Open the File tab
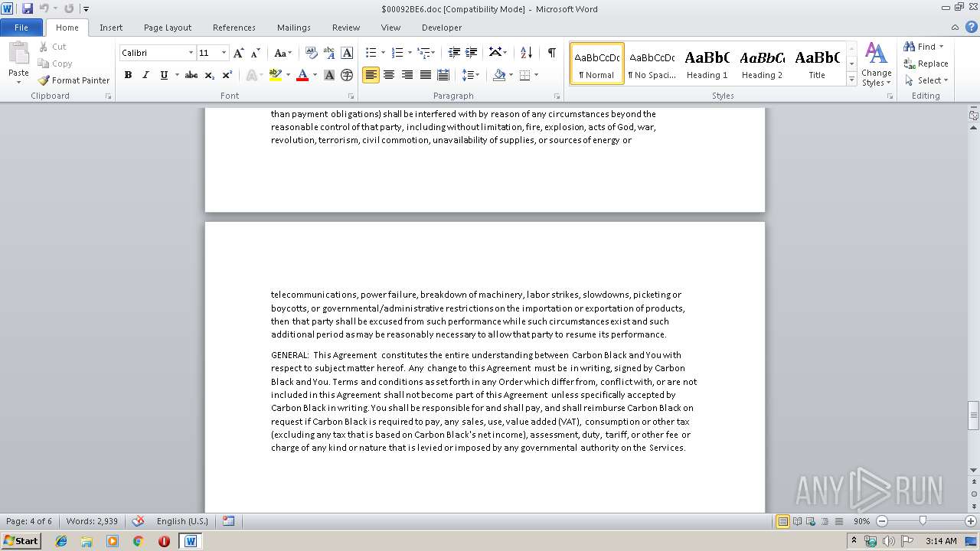The height and width of the screenshot is (551, 980). point(21,28)
